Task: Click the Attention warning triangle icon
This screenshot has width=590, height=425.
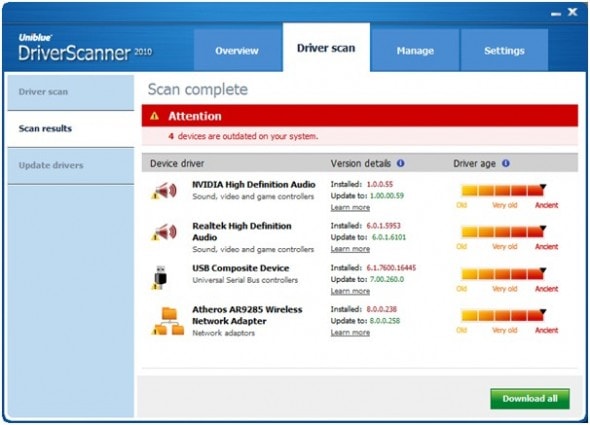Action: pyautogui.click(x=155, y=116)
